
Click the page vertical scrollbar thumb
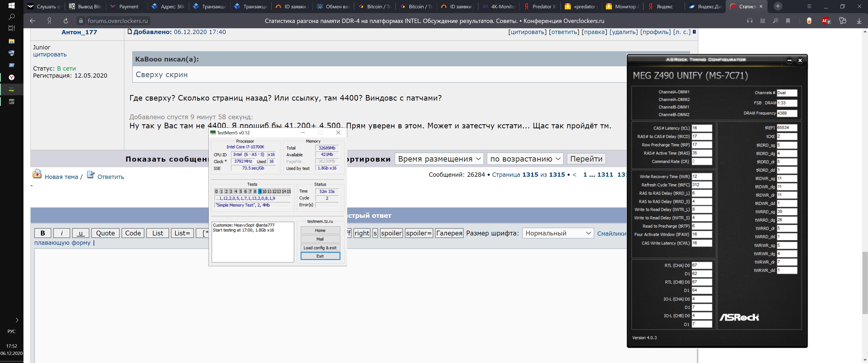[865, 283]
